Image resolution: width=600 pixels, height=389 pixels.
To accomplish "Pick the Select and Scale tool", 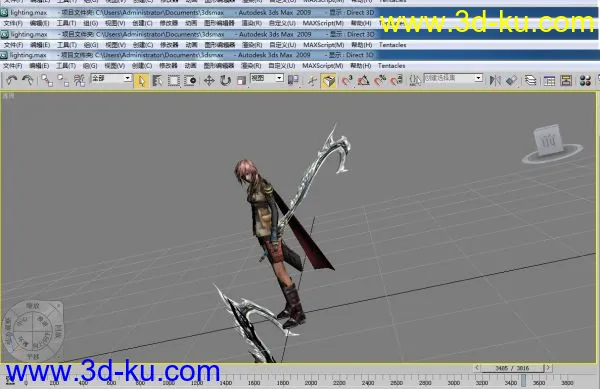I will (x=241, y=81).
